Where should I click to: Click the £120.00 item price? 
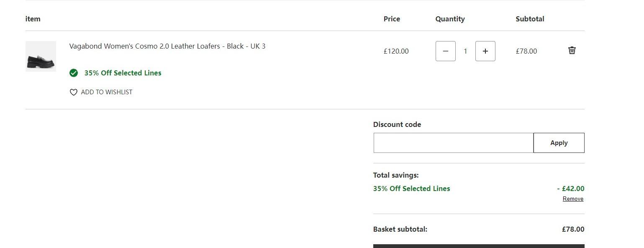396,51
